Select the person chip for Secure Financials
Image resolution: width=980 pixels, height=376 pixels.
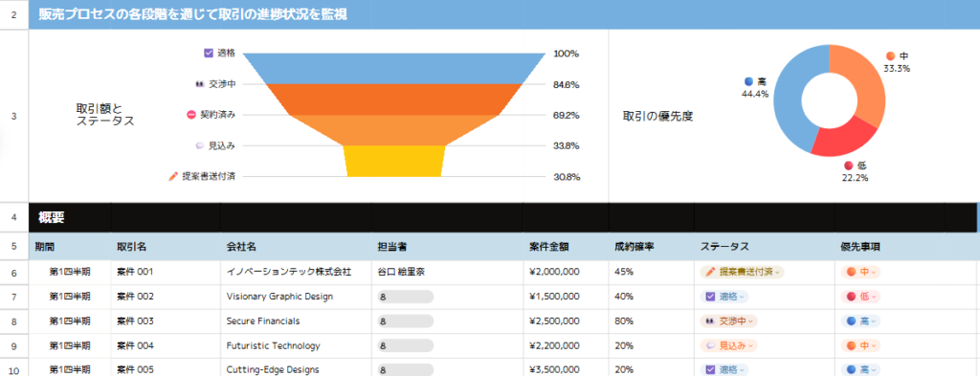405,321
